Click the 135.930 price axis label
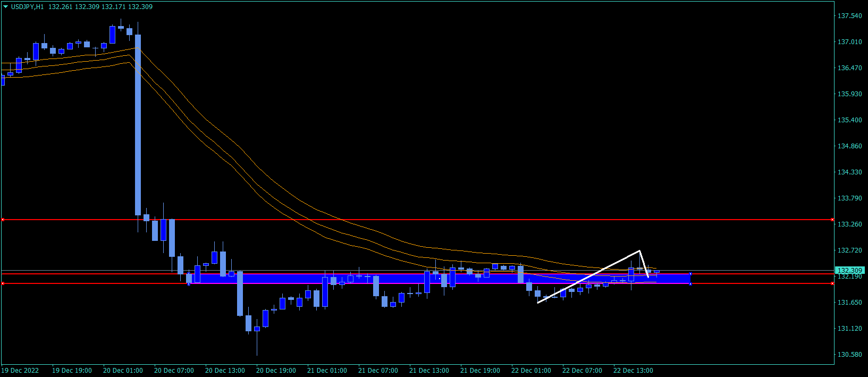 pos(849,94)
